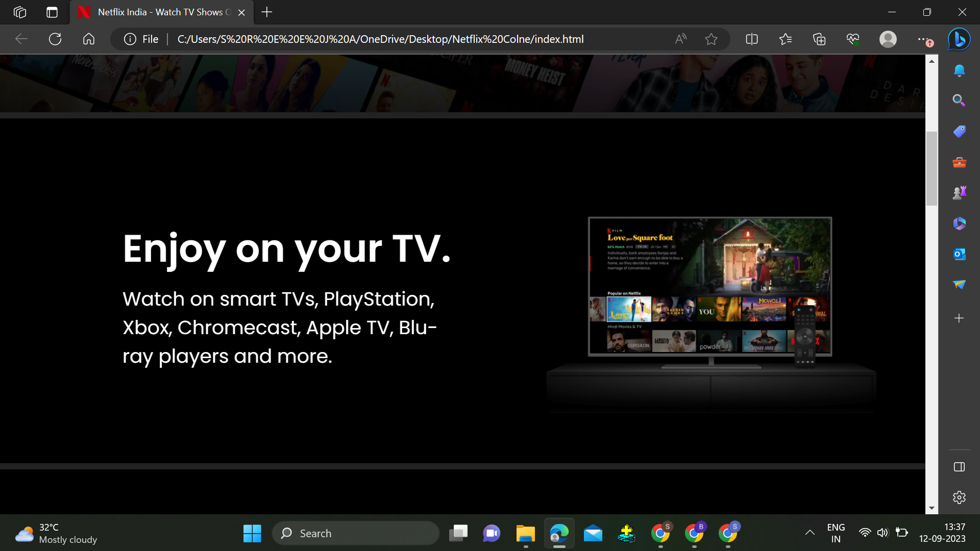Reload the Netflix clone page
Viewport: 980px width, 551px height.
55,39
